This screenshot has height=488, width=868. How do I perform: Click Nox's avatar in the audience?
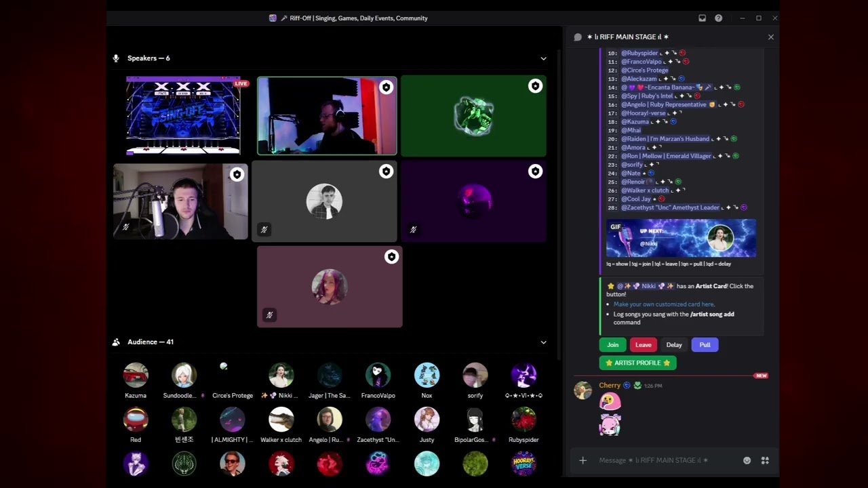pyautogui.click(x=427, y=375)
